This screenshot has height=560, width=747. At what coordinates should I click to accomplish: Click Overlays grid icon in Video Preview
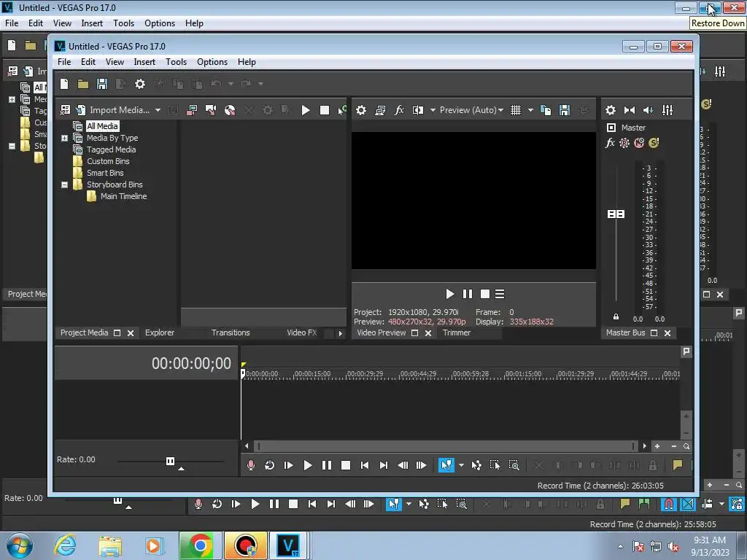(516, 110)
